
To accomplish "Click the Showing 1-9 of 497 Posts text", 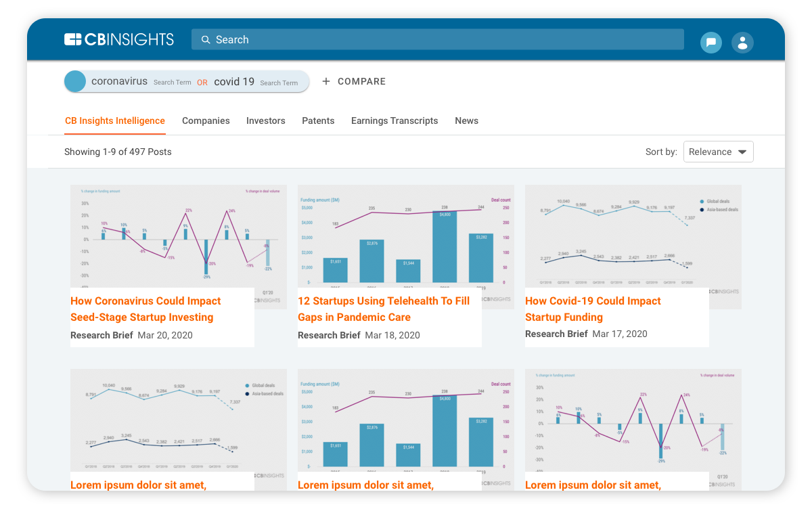I will click(118, 152).
